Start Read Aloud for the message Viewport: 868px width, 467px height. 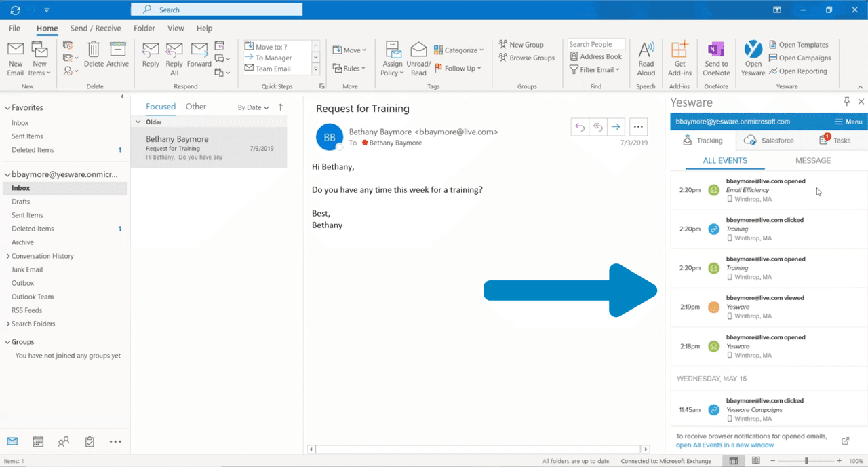(646, 57)
